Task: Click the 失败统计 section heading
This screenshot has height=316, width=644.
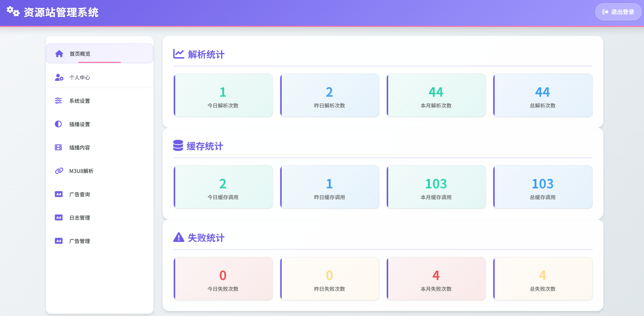Action: 206,238
